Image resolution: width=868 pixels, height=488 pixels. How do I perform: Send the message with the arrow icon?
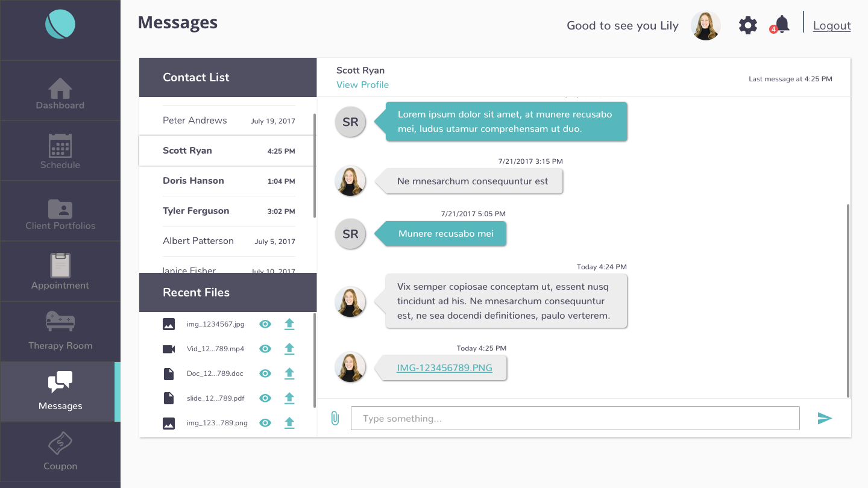point(825,418)
